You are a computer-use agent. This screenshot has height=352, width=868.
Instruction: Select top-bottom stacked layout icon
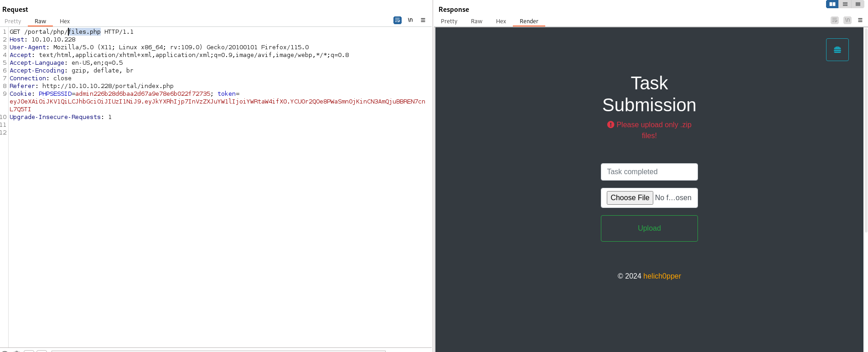tap(845, 4)
